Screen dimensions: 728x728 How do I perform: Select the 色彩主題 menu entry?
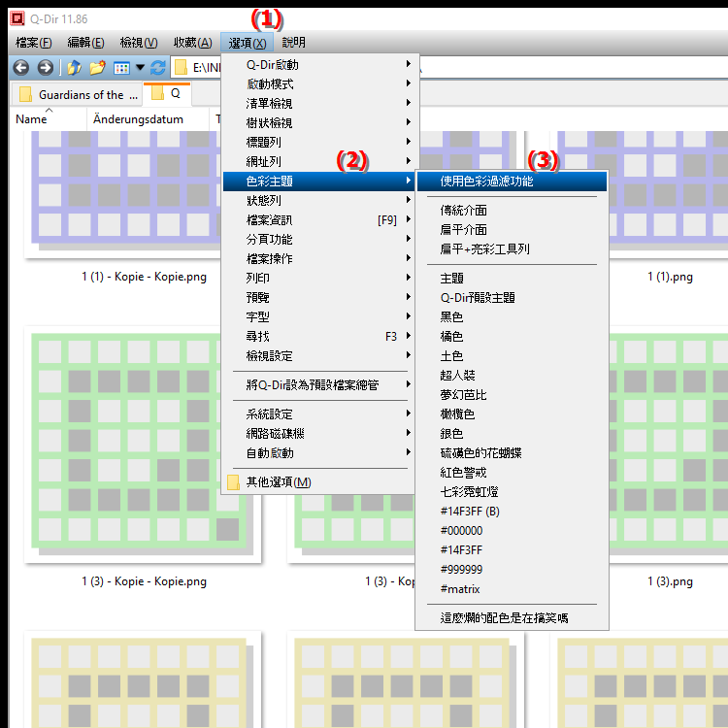pos(319,182)
